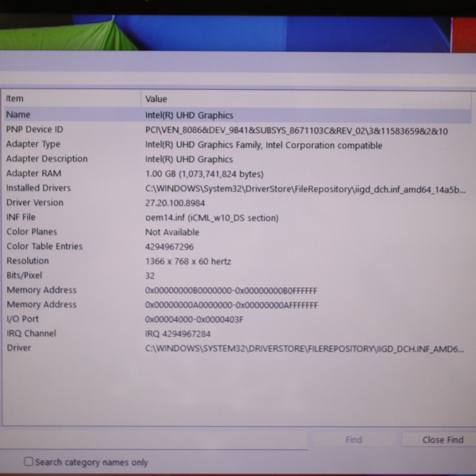Select the Installed Drivers row
The image size is (476, 476).
(x=38, y=188)
